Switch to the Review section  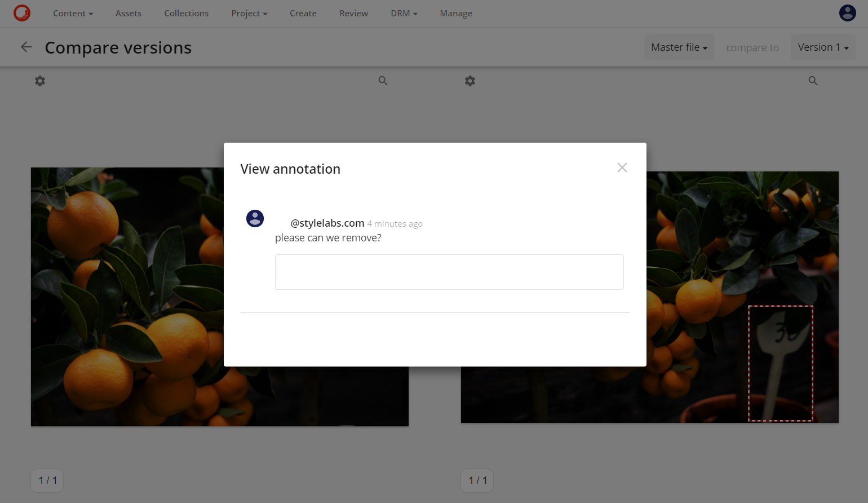(353, 13)
